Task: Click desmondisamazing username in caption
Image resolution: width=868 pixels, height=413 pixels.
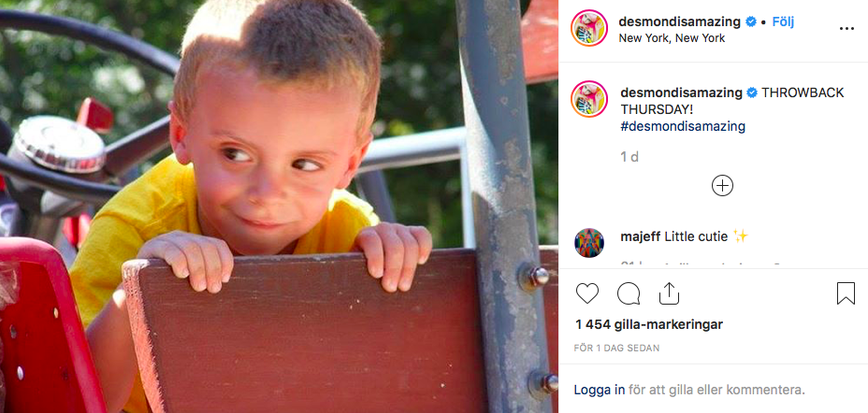Action: coord(681,93)
